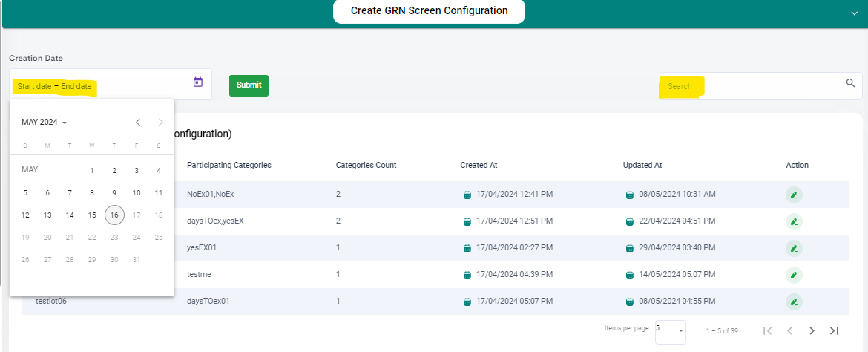Click 29/04/2024 03:40 PM updated date
This screenshot has height=352, width=868.
(x=677, y=247)
